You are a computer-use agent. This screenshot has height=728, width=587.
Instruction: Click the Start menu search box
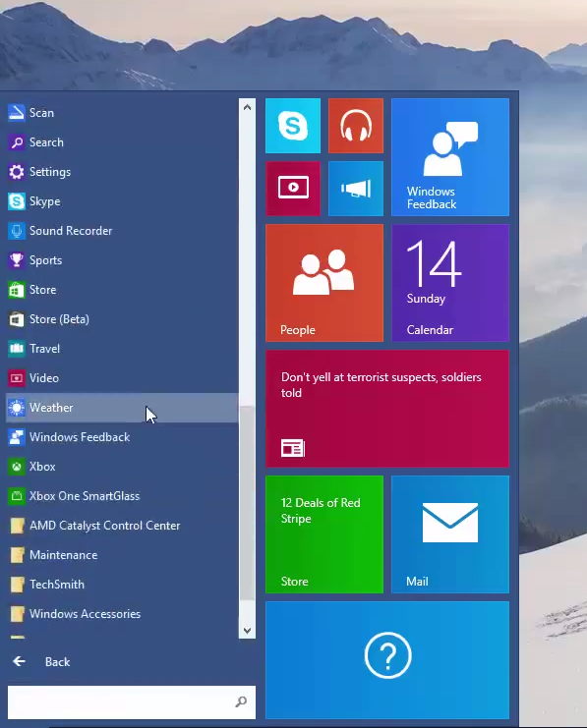132,702
